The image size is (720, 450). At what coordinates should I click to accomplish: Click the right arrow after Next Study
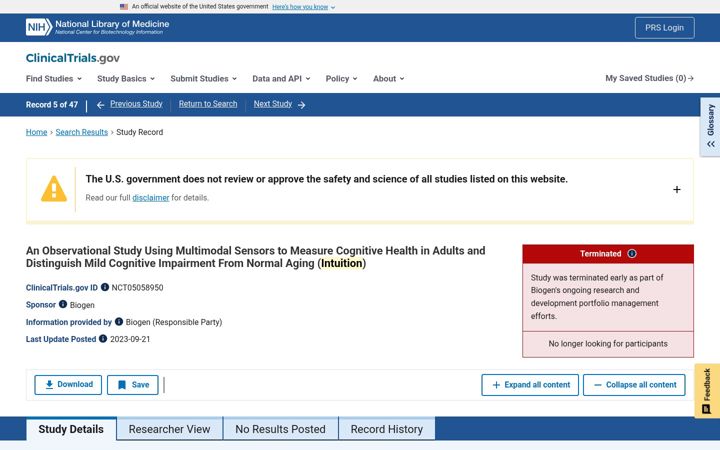[x=301, y=105]
